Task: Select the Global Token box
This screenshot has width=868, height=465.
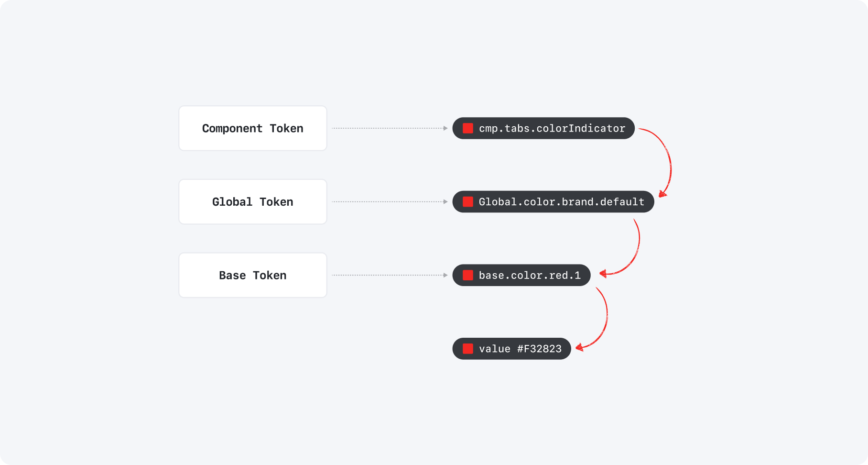Action: coord(253,202)
